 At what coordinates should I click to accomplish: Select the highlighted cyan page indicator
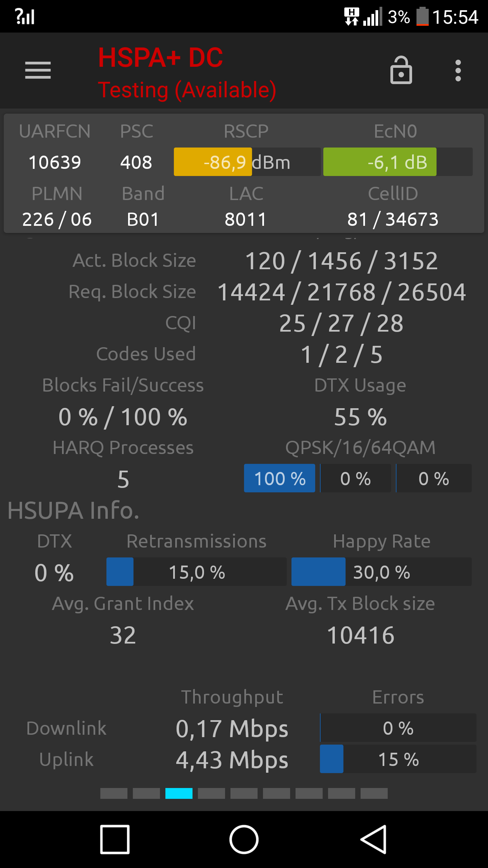pyautogui.click(x=179, y=793)
